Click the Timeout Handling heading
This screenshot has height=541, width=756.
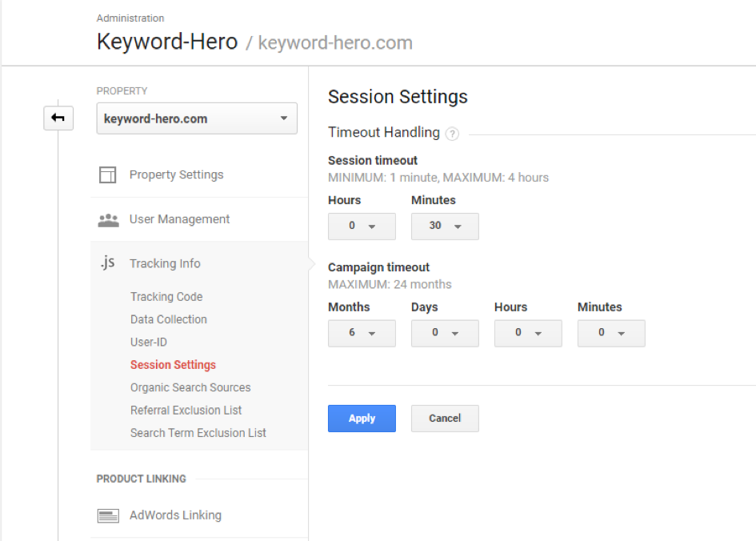click(384, 133)
